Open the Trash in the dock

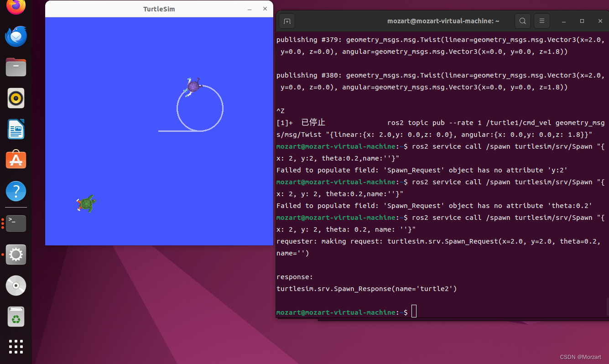(x=16, y=317)
